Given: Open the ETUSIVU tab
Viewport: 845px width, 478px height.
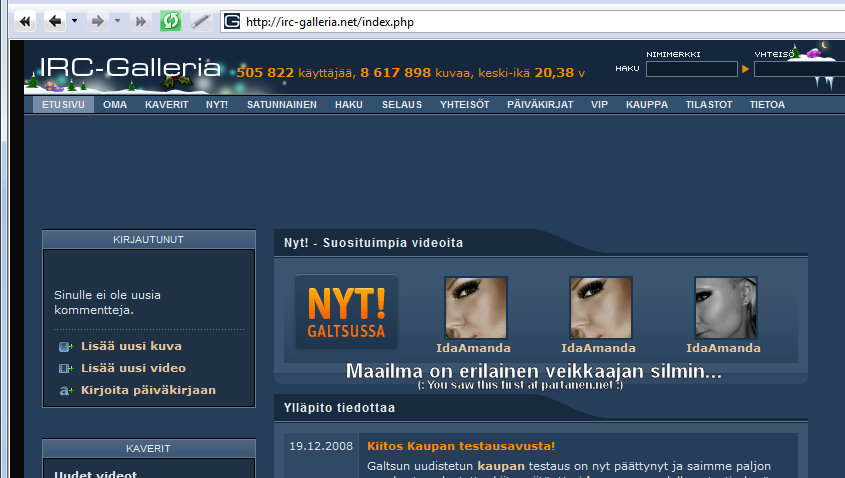Looking at the screenshot, I should [64, 105].
